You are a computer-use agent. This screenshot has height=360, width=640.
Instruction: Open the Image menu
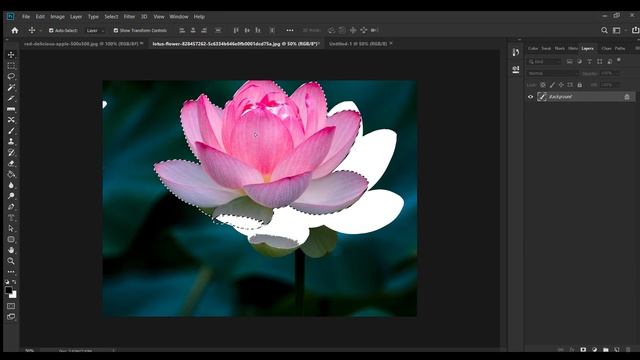point(58,17)
